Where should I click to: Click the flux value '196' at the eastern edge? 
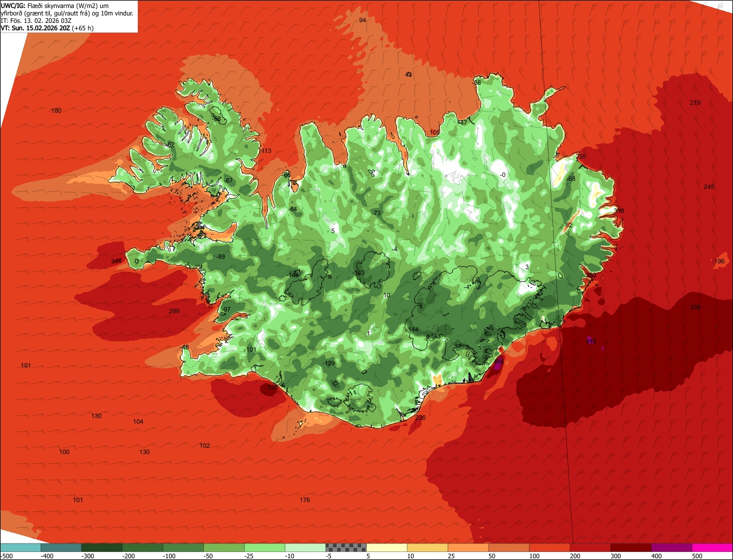[720, 262]
